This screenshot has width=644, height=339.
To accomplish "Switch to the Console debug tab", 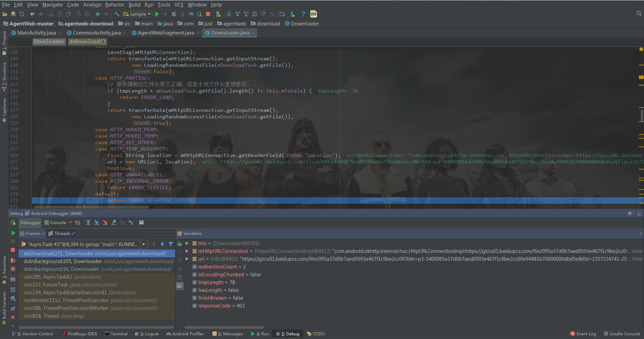I will (58, 223).
